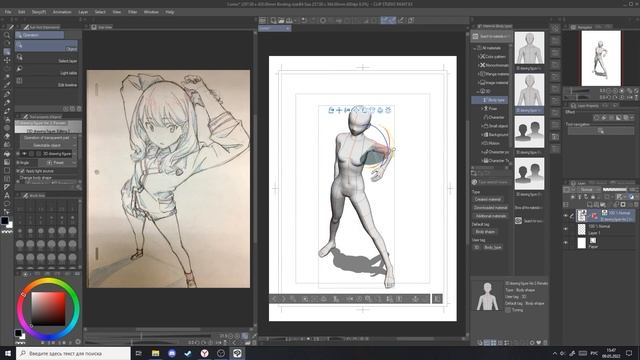The height and width of the screenshot is (360, 640).
Task: Choose the Object sub tool
Action: coord(47,47)
